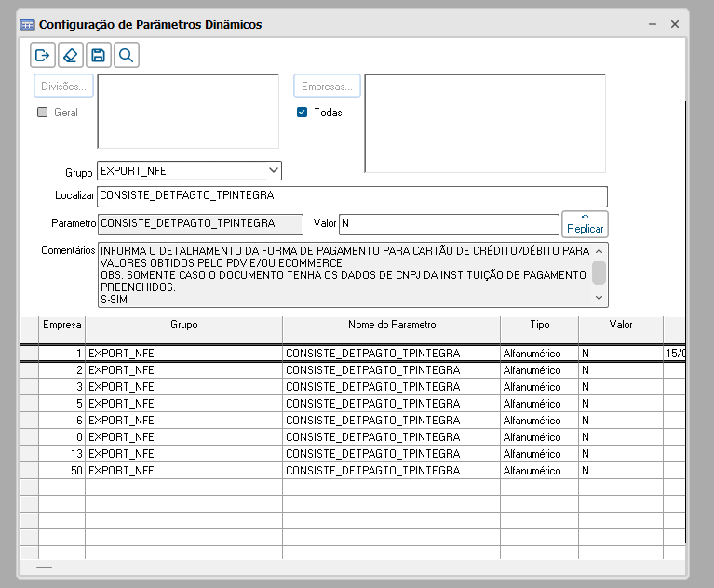This screenshot has width=714, height=588.
Task: Click inside the Comentários text area
Action: [x=345, y=274]
